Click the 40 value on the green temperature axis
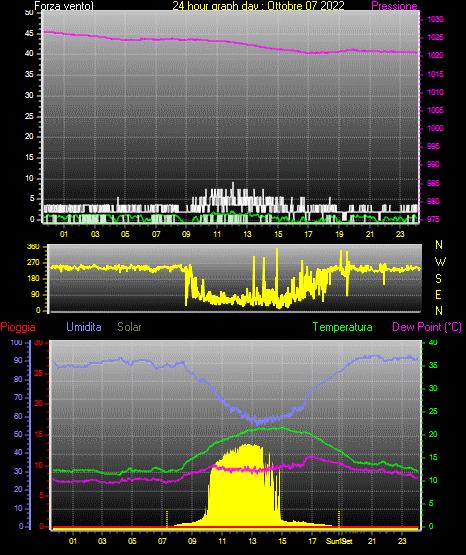The height and width of the screenshot is (555, 466). 433,342
